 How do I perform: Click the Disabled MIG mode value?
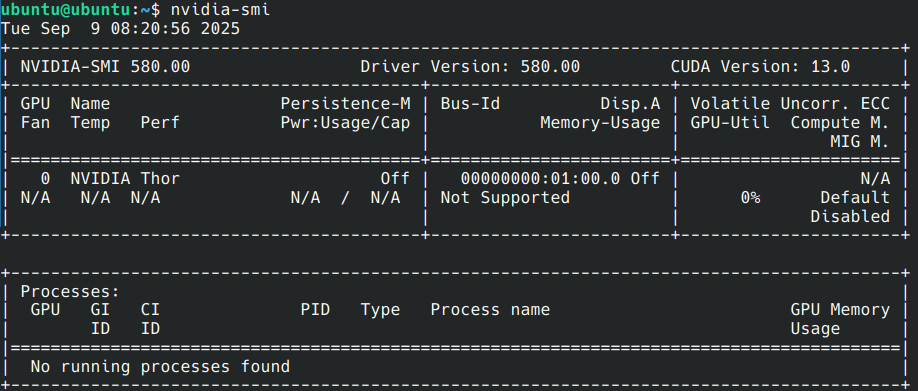tap(850, 216)
